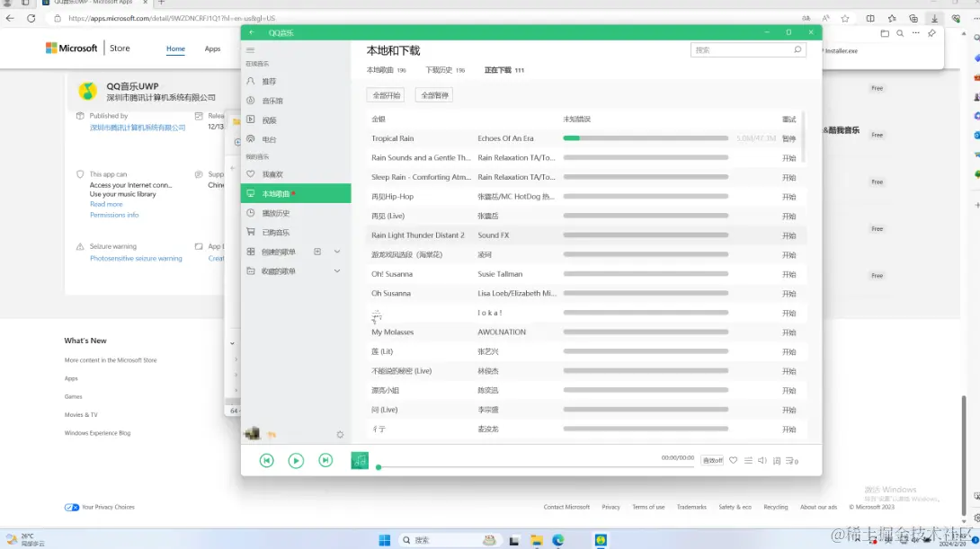Click the QQ Music back arrow
Viewport: 980px width, 549px height.
[252, 32]
